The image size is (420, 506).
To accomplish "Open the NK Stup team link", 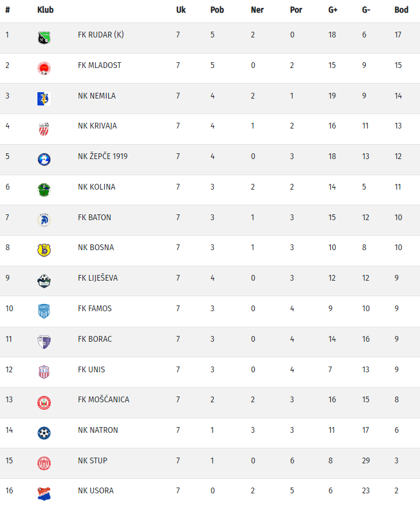I will [x=92, y=460].
